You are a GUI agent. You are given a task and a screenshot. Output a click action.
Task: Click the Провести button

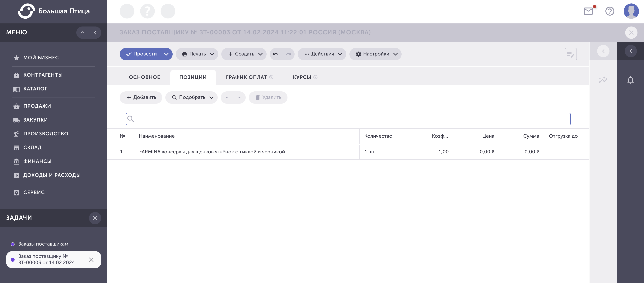140,54
